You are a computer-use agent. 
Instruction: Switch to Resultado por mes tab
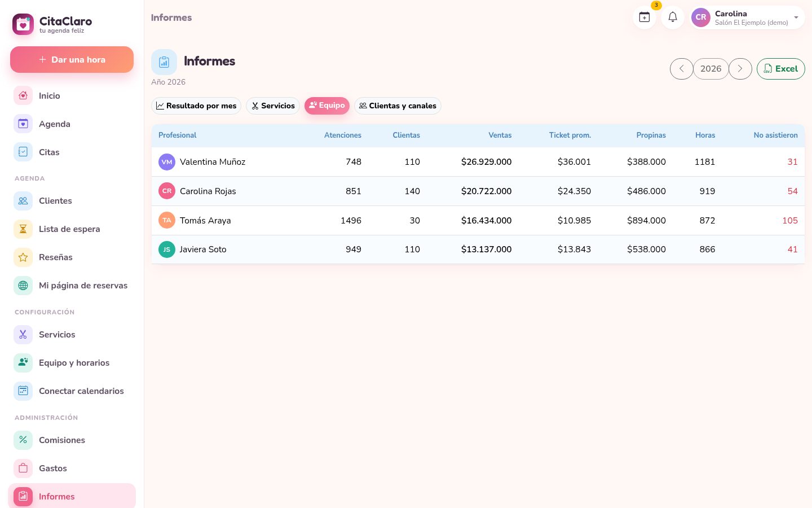[196, 106]
